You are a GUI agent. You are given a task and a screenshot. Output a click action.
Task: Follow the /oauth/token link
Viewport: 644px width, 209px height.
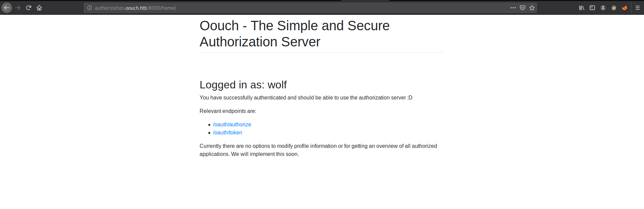tap(227, 132)
